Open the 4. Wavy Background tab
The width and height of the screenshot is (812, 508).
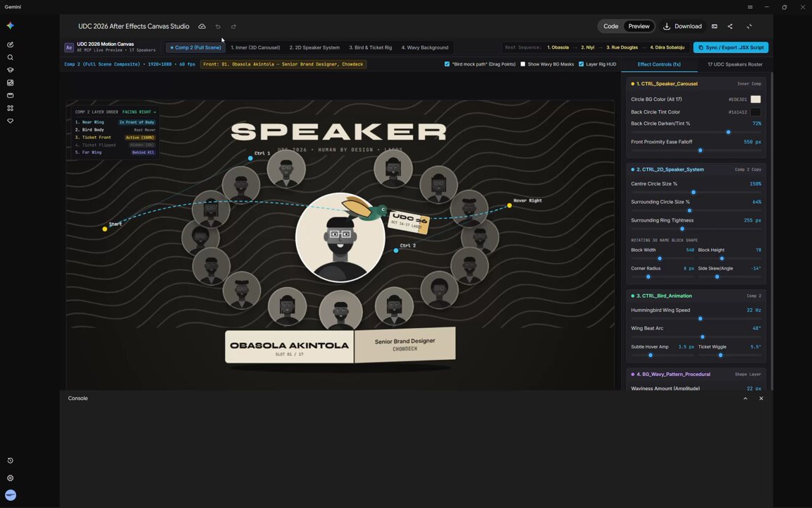click(x=424, y=48)
